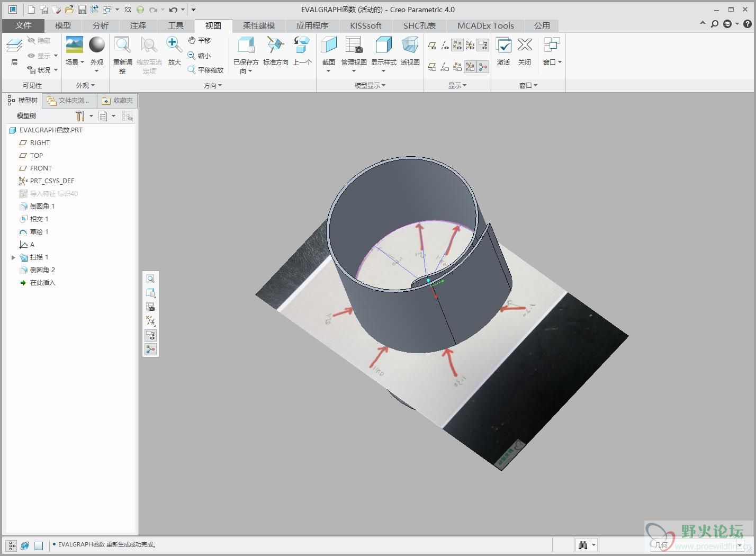Click in-graphics View Manager camera icon
Image resolution: width=756 pixels, height=556 pixels.
[150, 307]
